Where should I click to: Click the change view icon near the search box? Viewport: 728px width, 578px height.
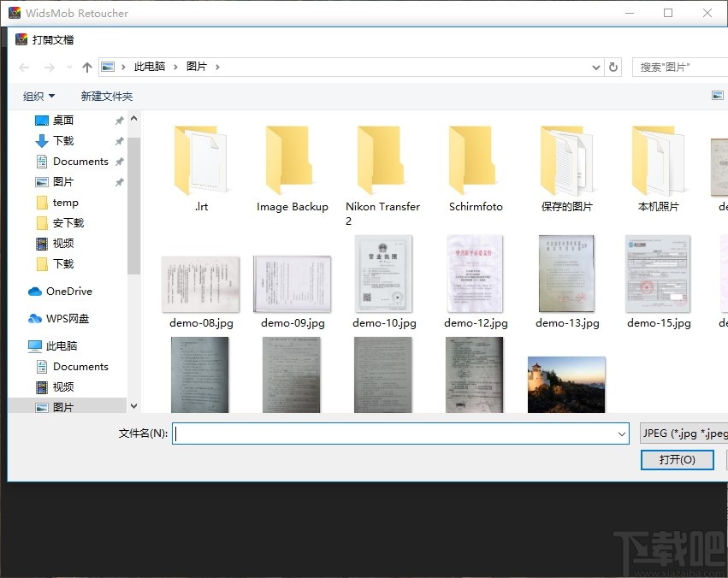coord(717,95)
